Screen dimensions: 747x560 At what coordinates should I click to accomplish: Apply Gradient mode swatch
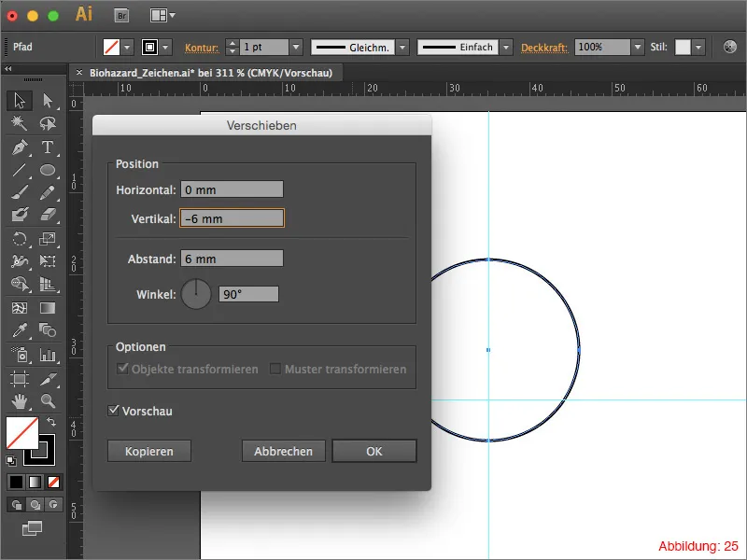click(35, 483)
